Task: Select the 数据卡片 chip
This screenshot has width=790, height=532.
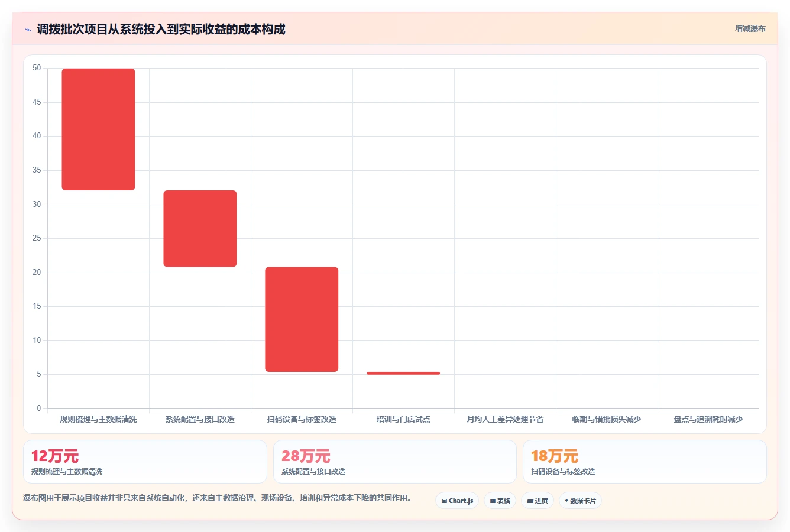Action: [580, 501]
